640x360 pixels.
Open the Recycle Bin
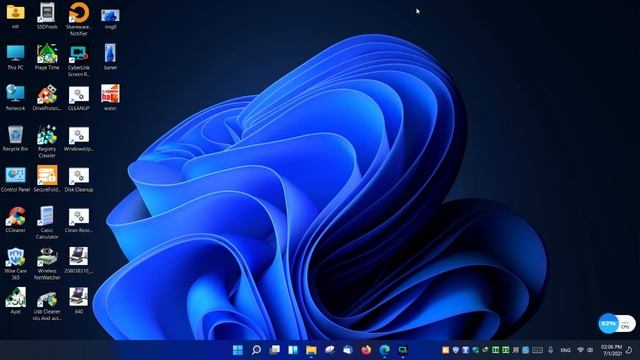click(16, 138)
